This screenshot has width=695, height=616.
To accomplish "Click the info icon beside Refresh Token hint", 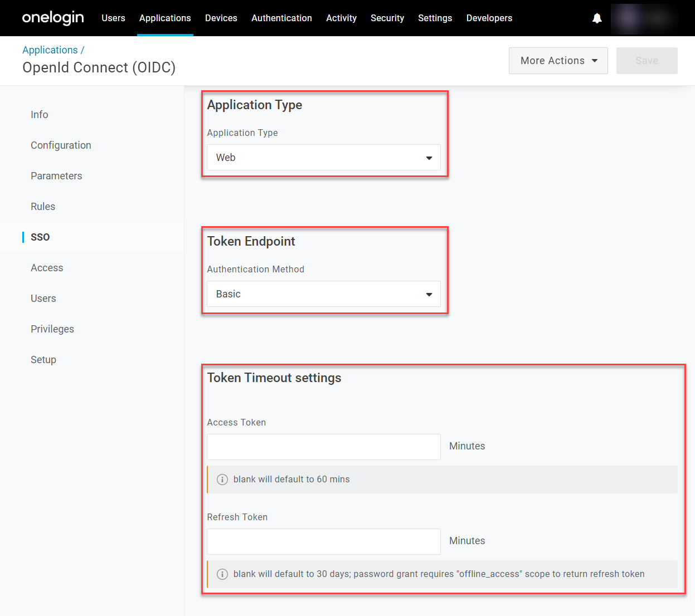I will (x=222, y=574).
